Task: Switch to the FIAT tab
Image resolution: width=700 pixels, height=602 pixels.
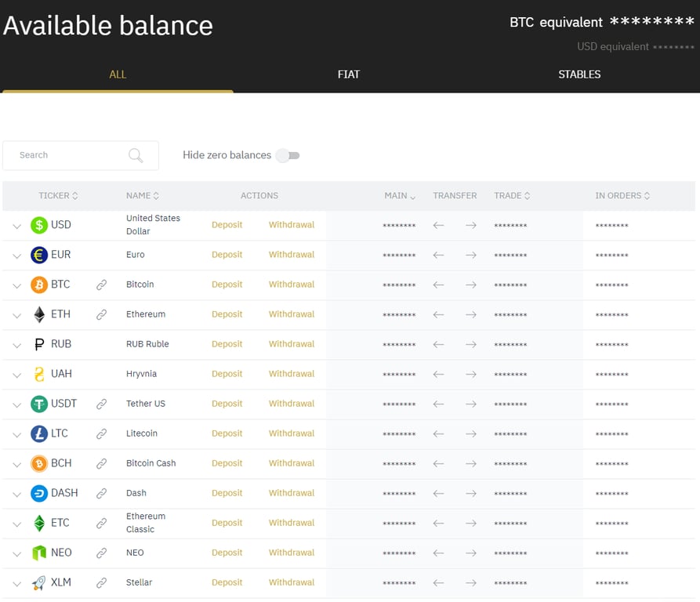Action: tap(349, 74)
